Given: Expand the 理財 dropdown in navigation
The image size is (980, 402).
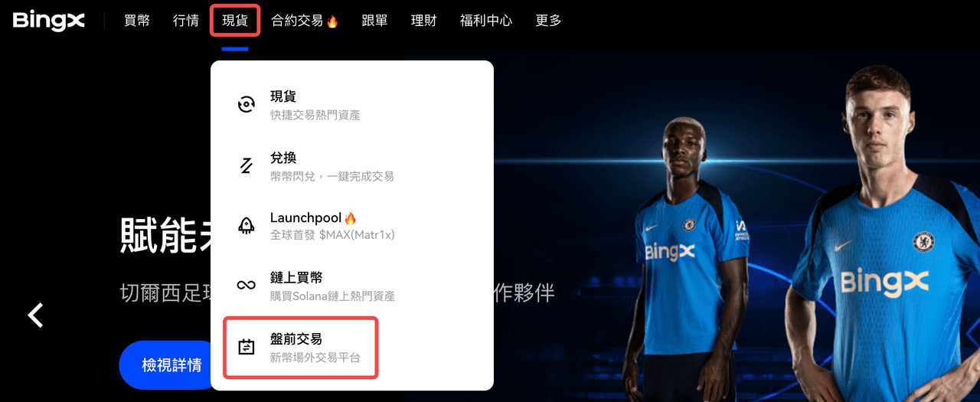Looking at the screenshot, I should (x=424, y=21).
